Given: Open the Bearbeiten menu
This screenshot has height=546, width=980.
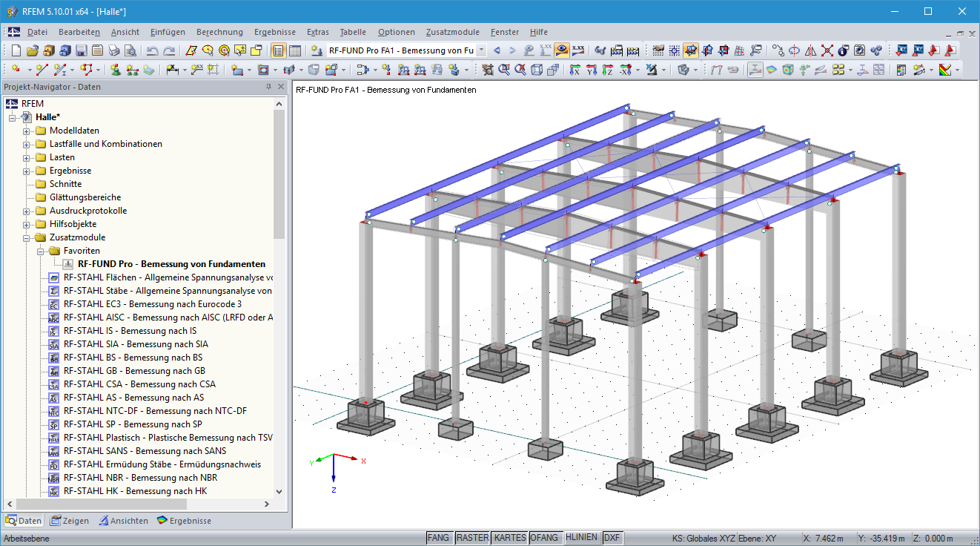Looking at the screenshot, I should click(x=79, y=32).
